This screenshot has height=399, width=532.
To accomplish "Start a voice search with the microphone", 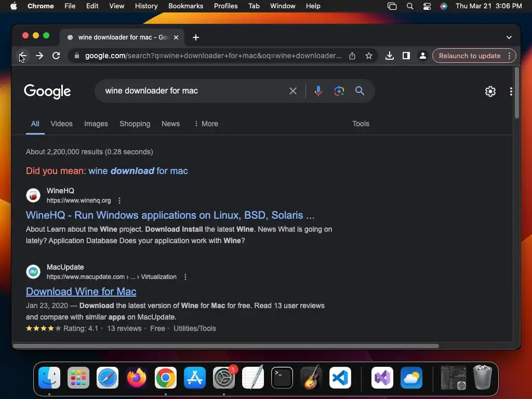I will coord(318,91).
